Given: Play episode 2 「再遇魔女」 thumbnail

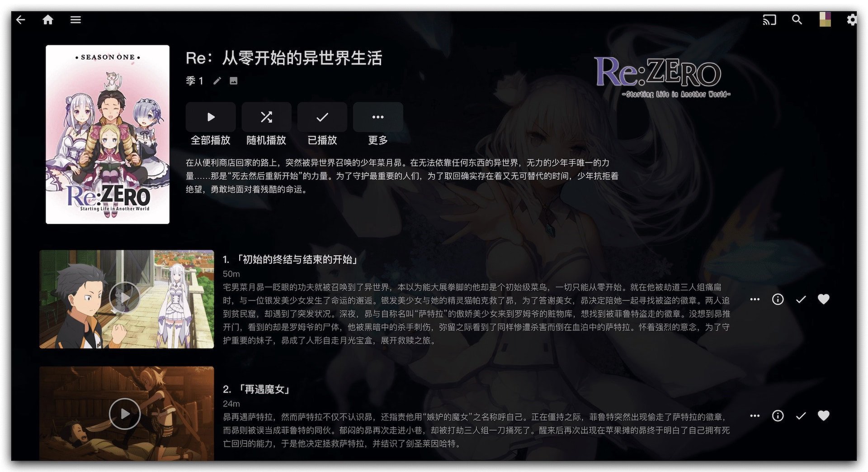Looking at the screenshot, I should click(125, 414).
